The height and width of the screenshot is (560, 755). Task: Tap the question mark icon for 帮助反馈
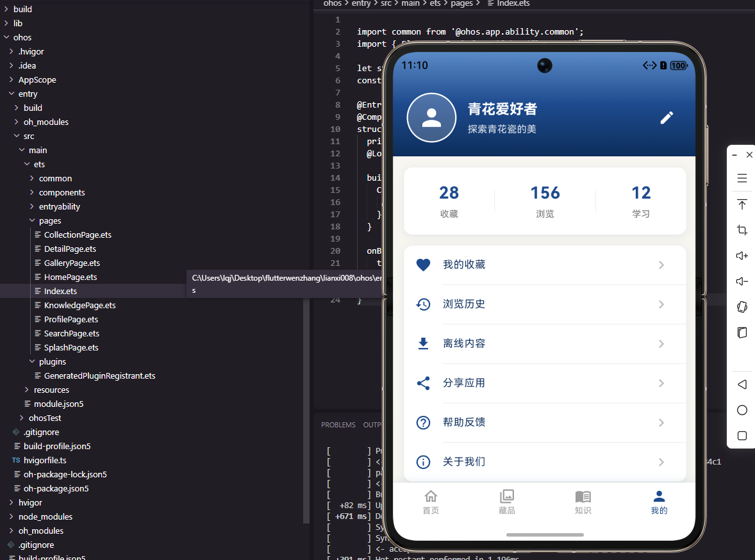(x=423, y=423)
